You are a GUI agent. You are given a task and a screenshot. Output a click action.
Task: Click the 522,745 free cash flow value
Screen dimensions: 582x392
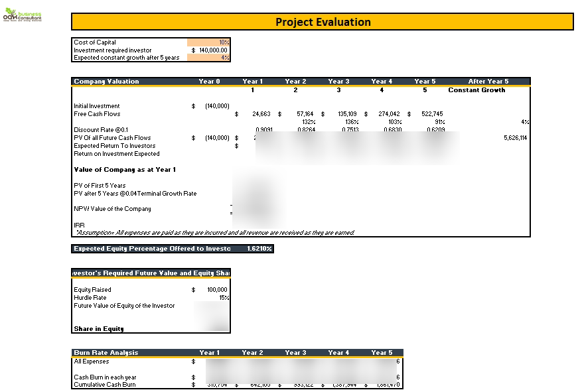[x=432, y=114]
